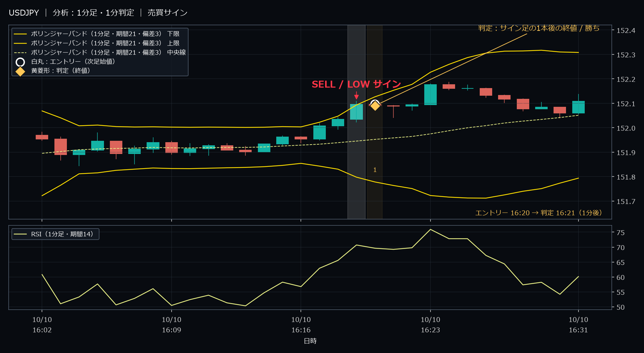Select the Bollinger '下限' legend entry
This screenshot has width=644, height=353.
97,34
